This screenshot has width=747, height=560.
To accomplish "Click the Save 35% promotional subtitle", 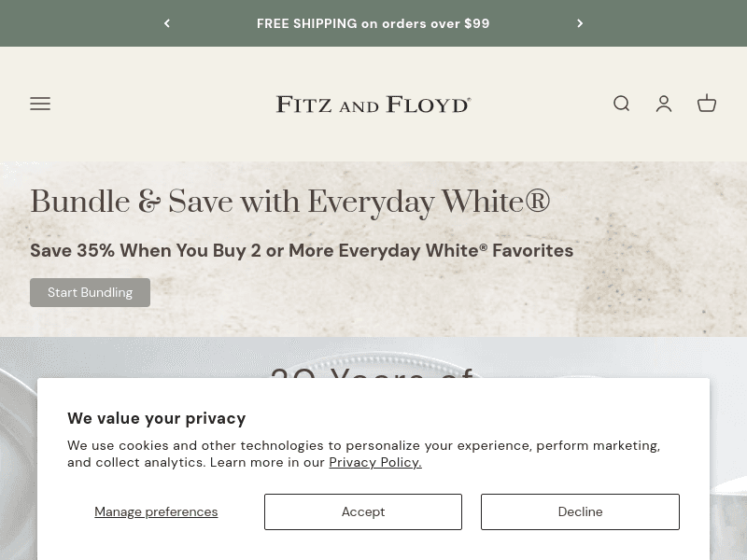I will pyautogui.click(x=302, y=250).
